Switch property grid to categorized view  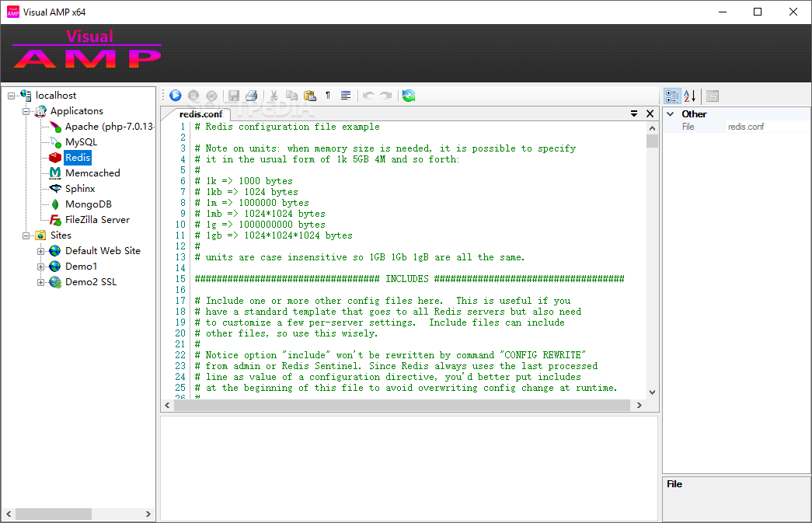pyautogui.click(x=672, y=96)
